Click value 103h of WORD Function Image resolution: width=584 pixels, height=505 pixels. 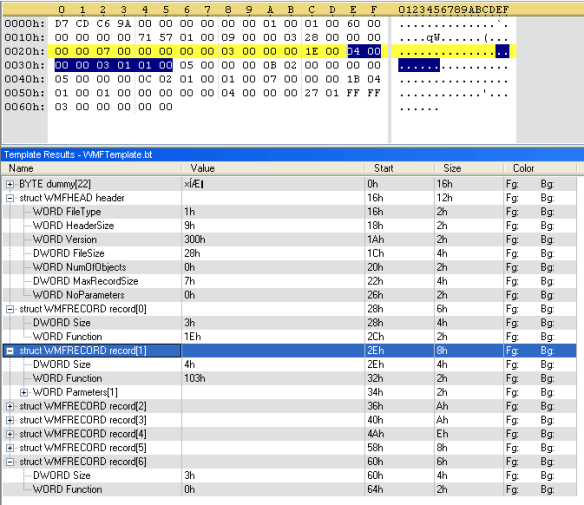pos(195,378)
